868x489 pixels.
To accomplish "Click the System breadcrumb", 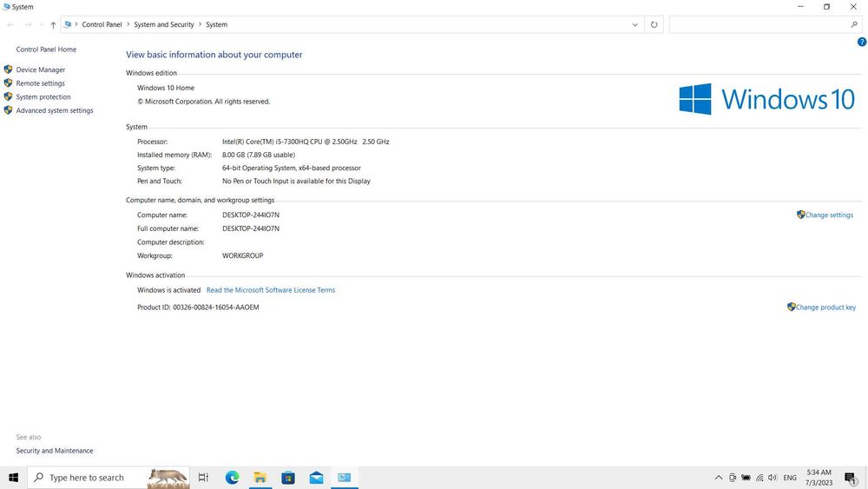I will (x=216, y=24).
